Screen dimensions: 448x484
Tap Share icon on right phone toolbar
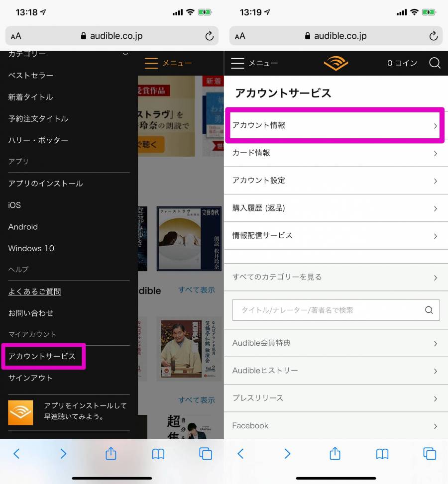click(335, 453)
